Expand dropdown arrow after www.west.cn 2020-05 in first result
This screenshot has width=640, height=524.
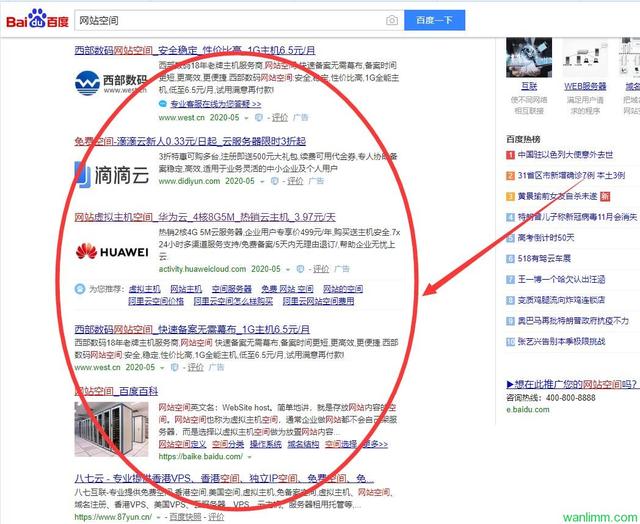point(246,118)
